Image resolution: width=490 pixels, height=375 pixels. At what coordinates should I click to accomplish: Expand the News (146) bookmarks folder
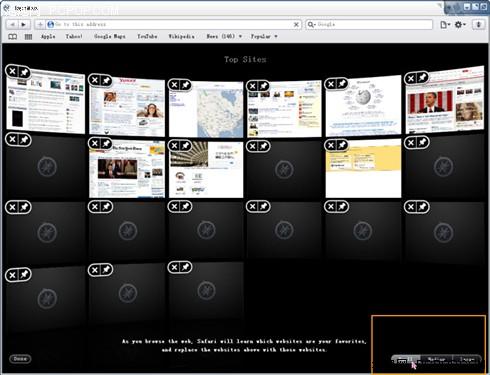tap(224, 36)
